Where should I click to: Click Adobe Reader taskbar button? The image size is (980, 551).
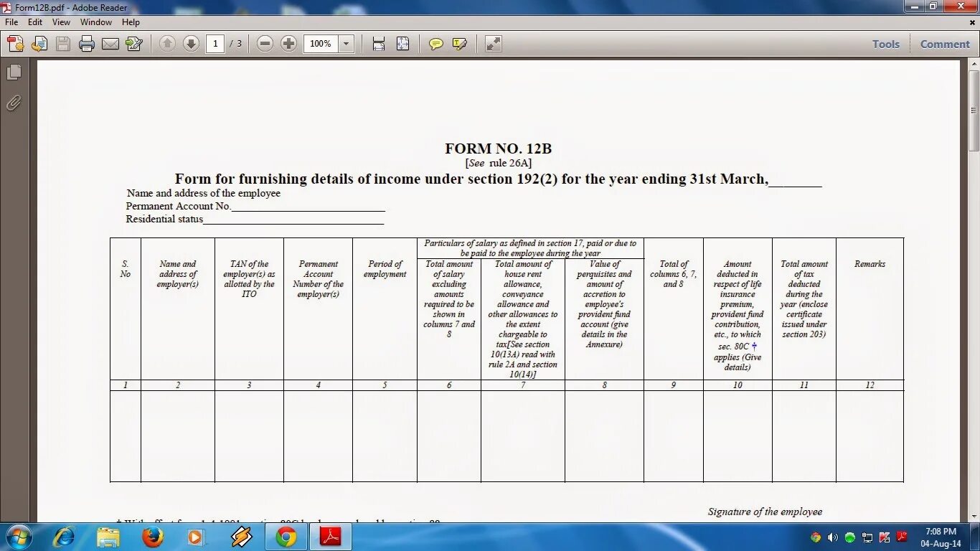[x=331, y=537]
